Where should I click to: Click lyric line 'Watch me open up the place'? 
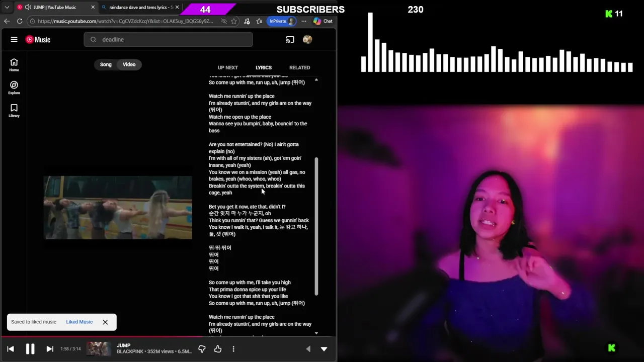click(x=240, y=117)
